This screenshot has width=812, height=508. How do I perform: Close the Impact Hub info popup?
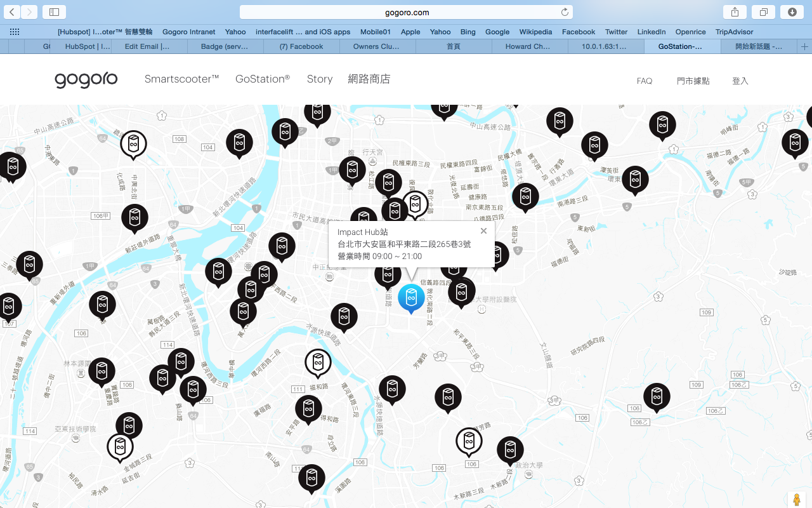[483, 231]
